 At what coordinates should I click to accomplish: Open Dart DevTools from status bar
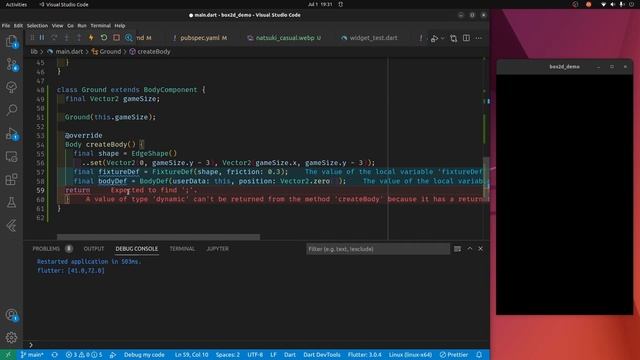(322, 355)
